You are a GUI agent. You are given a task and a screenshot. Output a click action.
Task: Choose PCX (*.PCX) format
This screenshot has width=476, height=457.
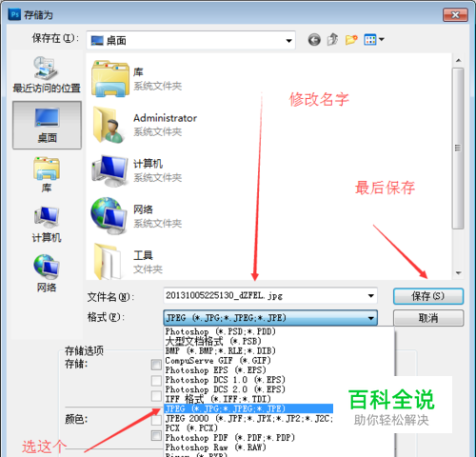[191, 428]
